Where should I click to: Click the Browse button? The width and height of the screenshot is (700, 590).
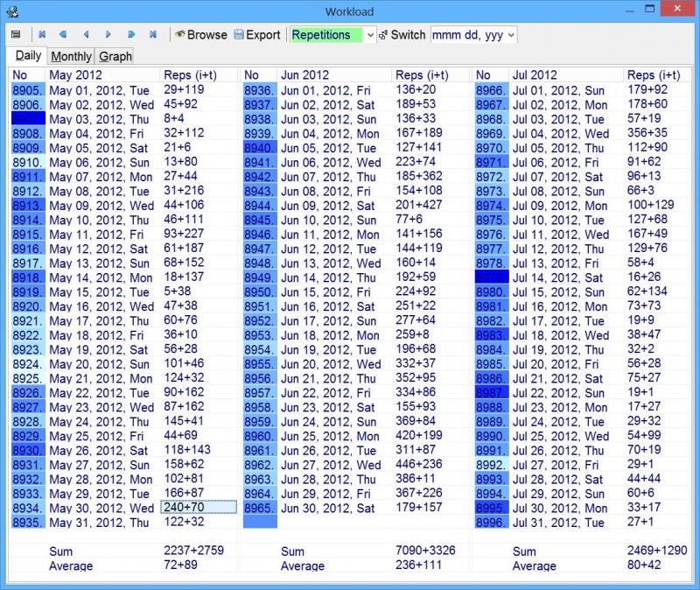(x=206, y=35)
